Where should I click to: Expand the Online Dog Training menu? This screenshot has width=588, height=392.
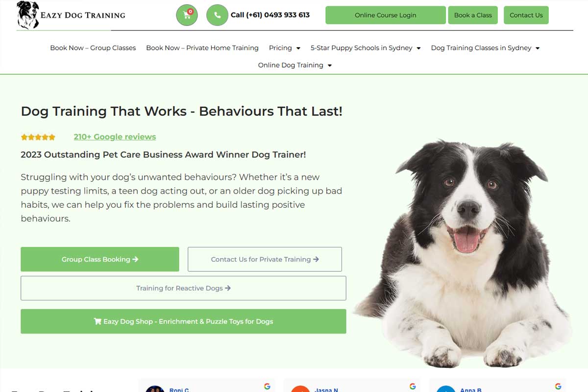click(295, 65)
